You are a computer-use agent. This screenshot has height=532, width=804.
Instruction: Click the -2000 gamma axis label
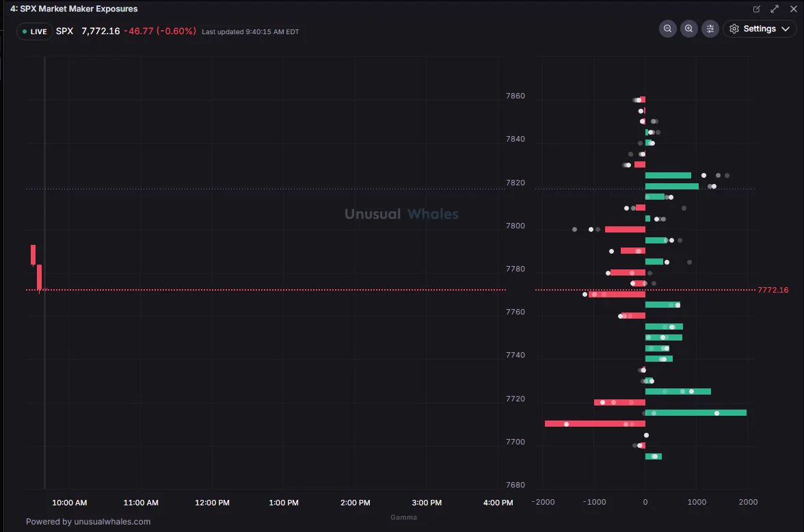[543, 502]
